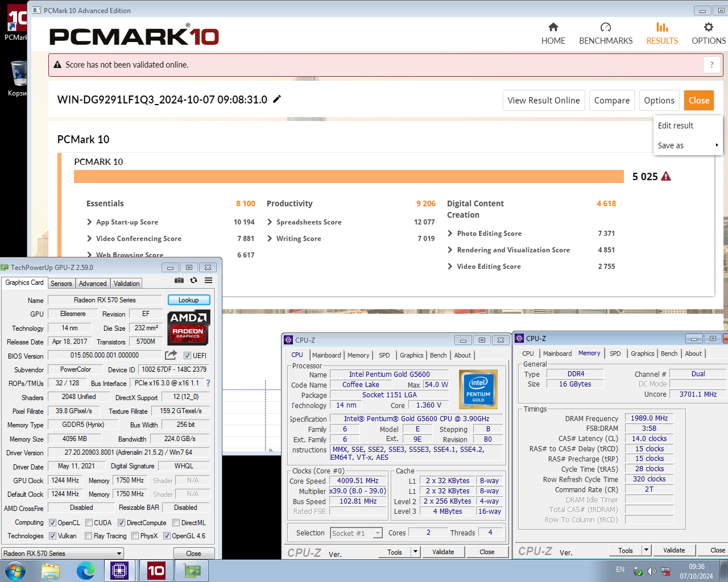
Task: Click Bus Interface question mark in GPU-Z
Action: 208,383
